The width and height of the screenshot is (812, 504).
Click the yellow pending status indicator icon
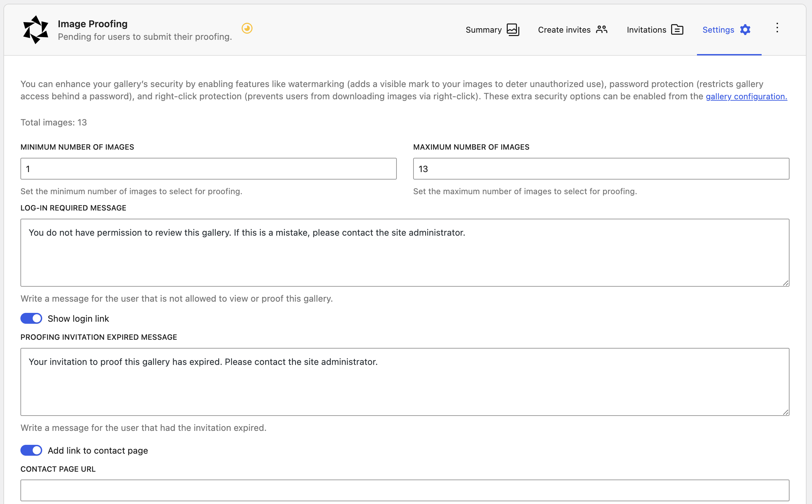247,29
